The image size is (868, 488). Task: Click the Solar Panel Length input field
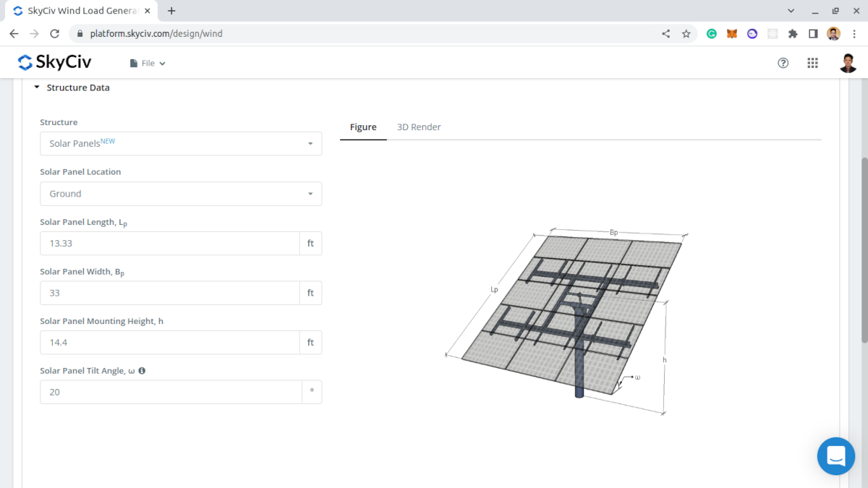pos(170,244)
